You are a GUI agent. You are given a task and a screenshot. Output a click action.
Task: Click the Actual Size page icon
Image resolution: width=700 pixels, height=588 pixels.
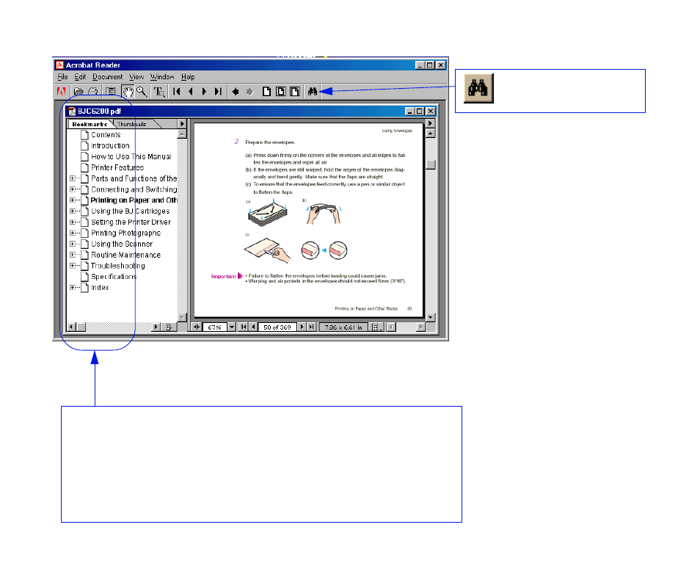tap(266, 92)
